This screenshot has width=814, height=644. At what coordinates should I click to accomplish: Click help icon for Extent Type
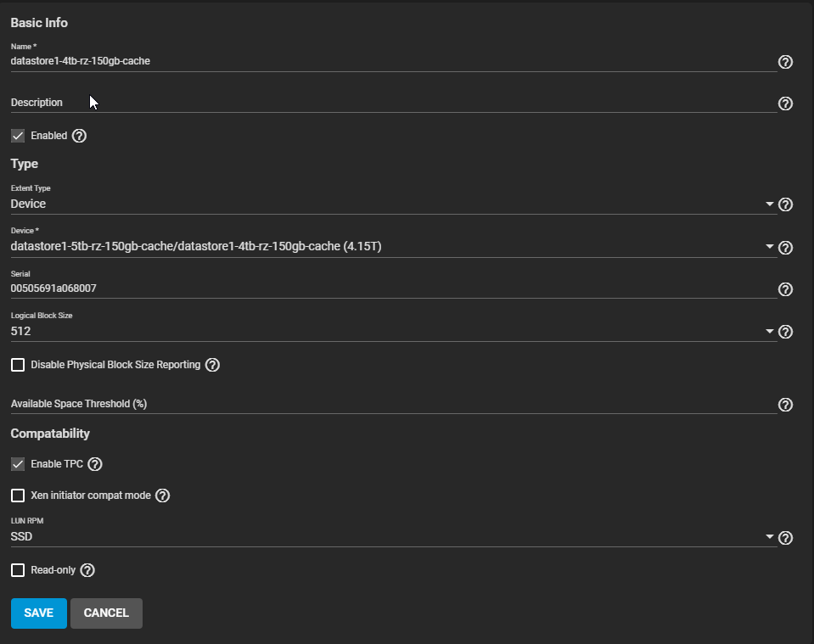click(x=785, y=204)
